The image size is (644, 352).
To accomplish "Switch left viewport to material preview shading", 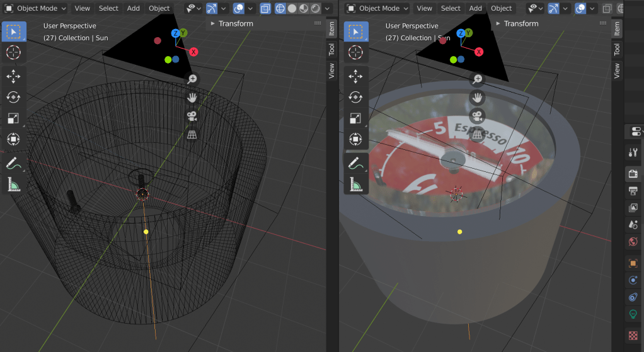I will point(304,8).
